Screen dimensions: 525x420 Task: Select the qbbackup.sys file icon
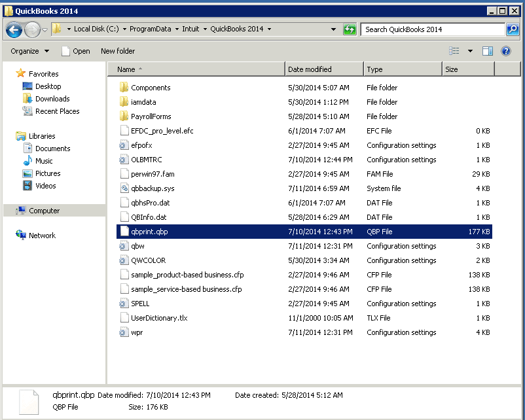124,188
